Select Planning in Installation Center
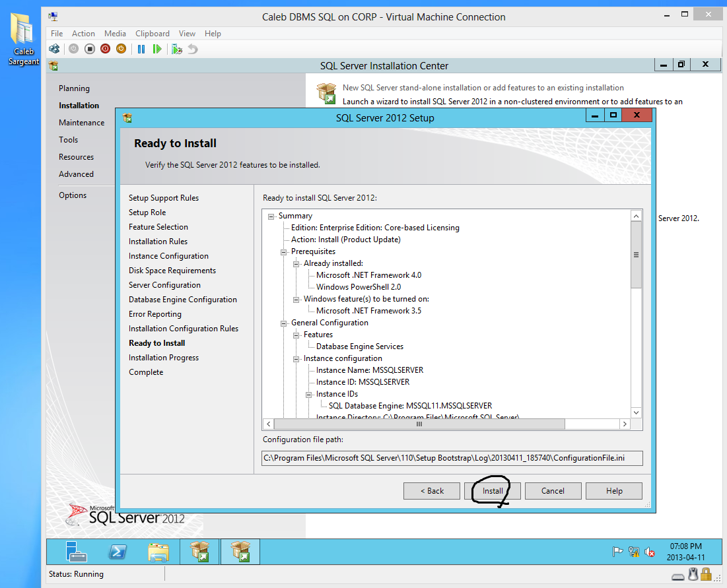 click(x=74, y=88)
